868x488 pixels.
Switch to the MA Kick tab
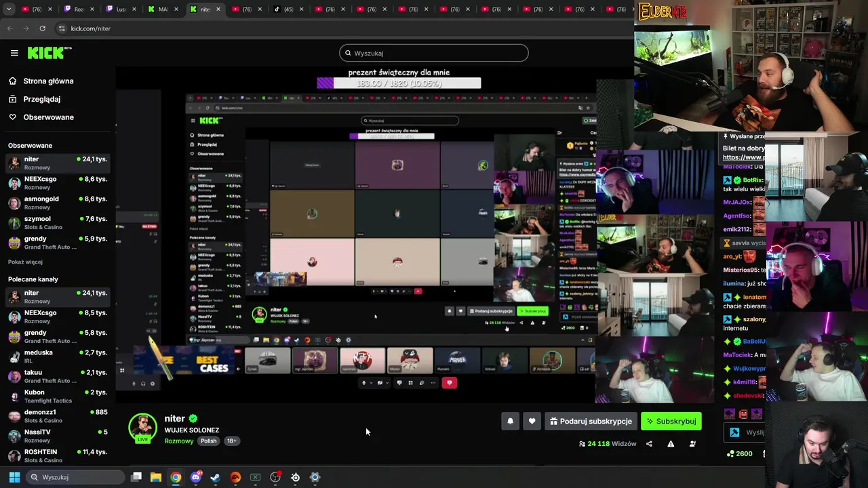pyautogui.click(x=162, y=9)
